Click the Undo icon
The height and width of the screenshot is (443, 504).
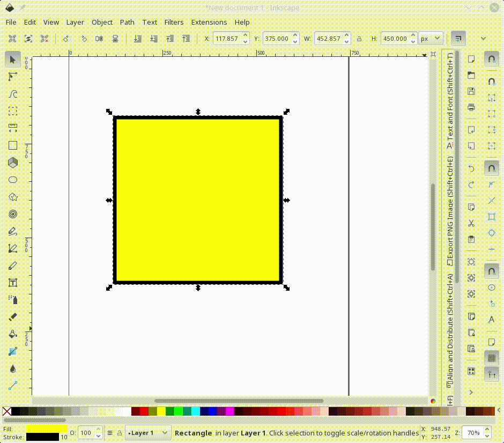click(471, 168)
